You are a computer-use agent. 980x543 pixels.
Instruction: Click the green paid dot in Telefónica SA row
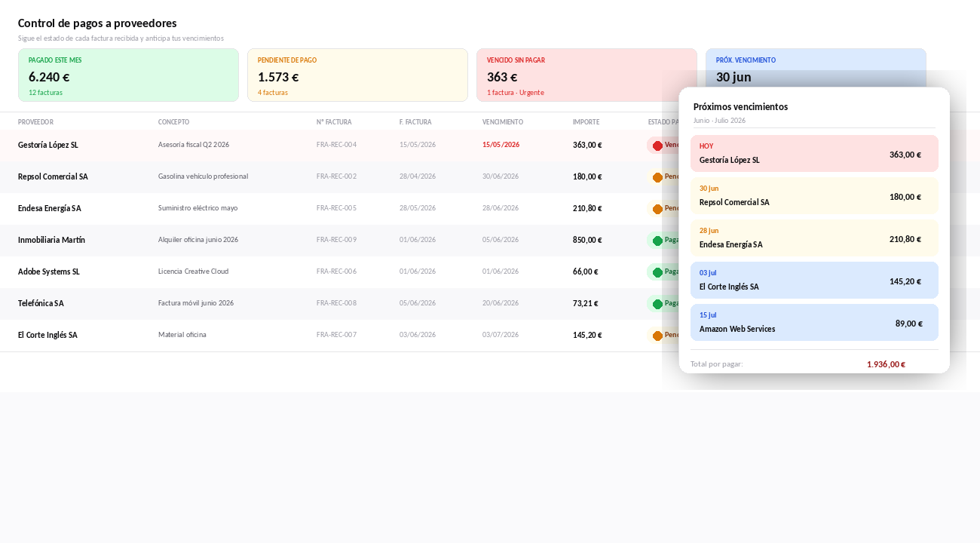point(657,304)
